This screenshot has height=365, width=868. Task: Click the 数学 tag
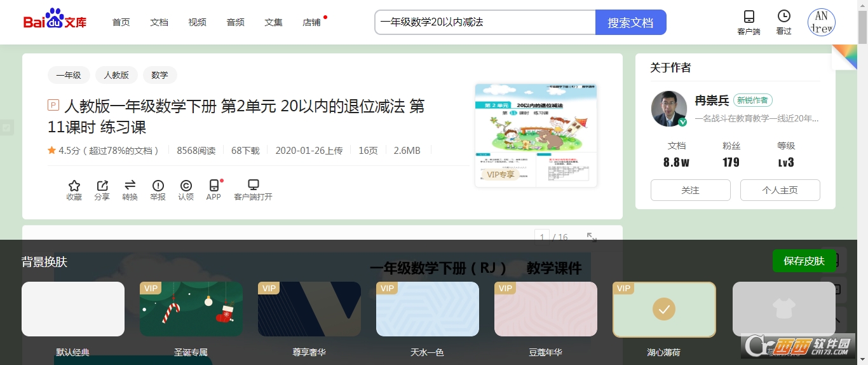tap(160, 75)
